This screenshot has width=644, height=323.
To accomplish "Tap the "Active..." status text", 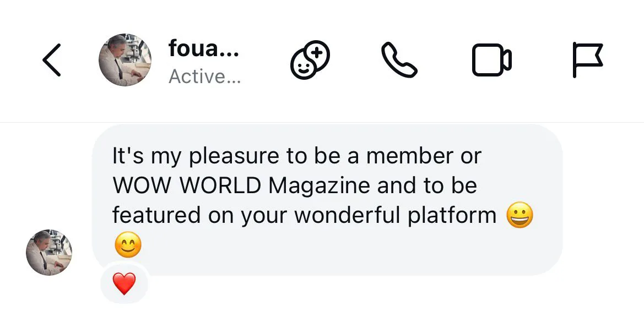I will click(x=204, y=76).
